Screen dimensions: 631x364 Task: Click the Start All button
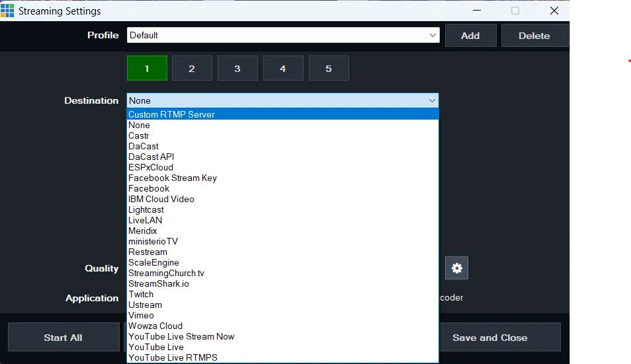63,338
